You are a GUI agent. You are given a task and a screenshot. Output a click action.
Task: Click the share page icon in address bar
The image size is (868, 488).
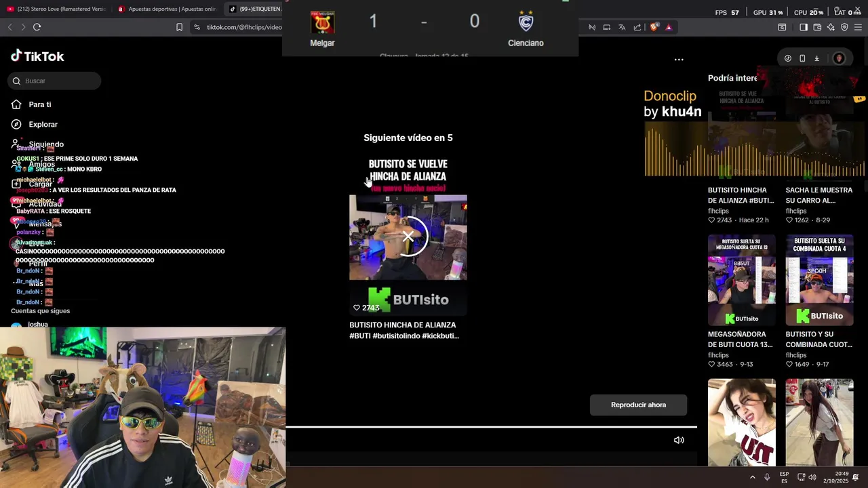[637, 27]
